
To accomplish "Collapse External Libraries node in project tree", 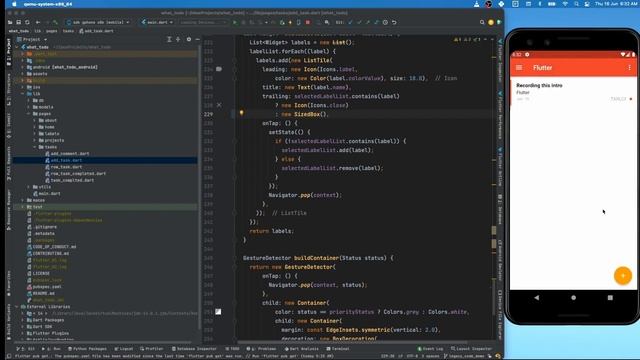I will point(17,307).
